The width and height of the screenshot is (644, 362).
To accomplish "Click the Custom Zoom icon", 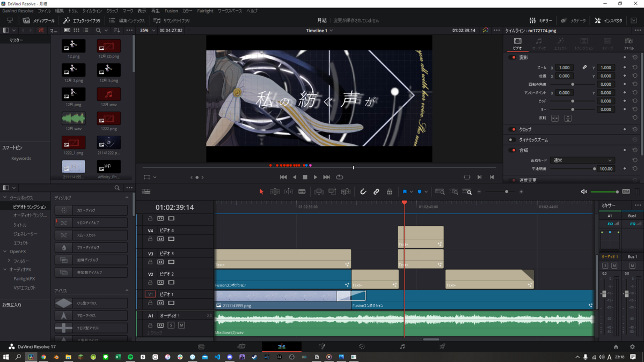I will [468, 191].
